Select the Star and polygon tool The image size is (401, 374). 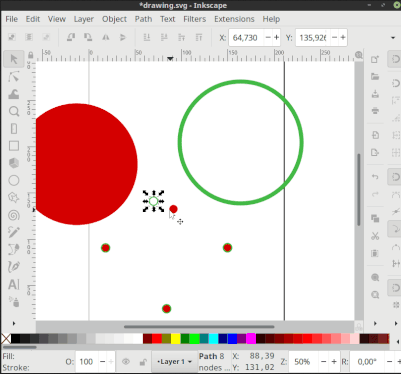14,198
